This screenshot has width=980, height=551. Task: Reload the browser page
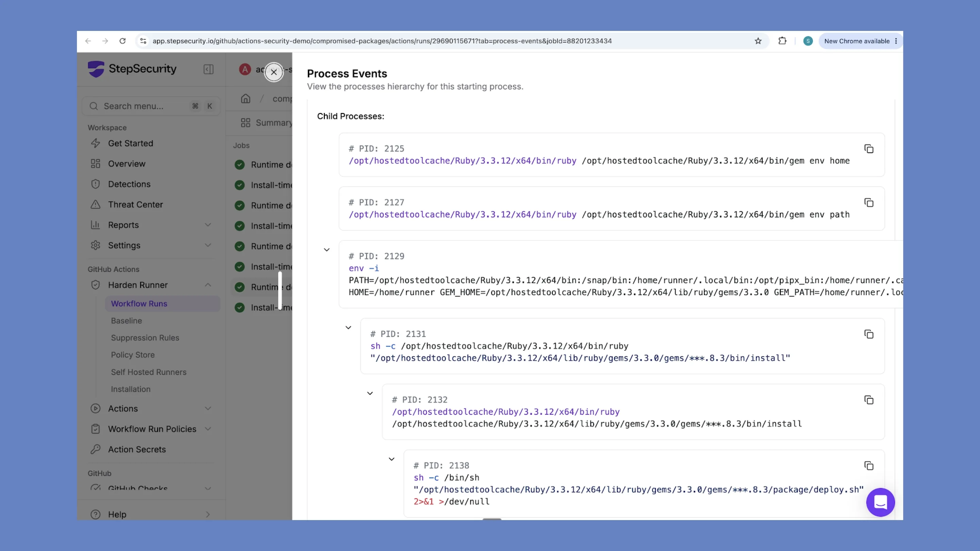tap(122, 41)
